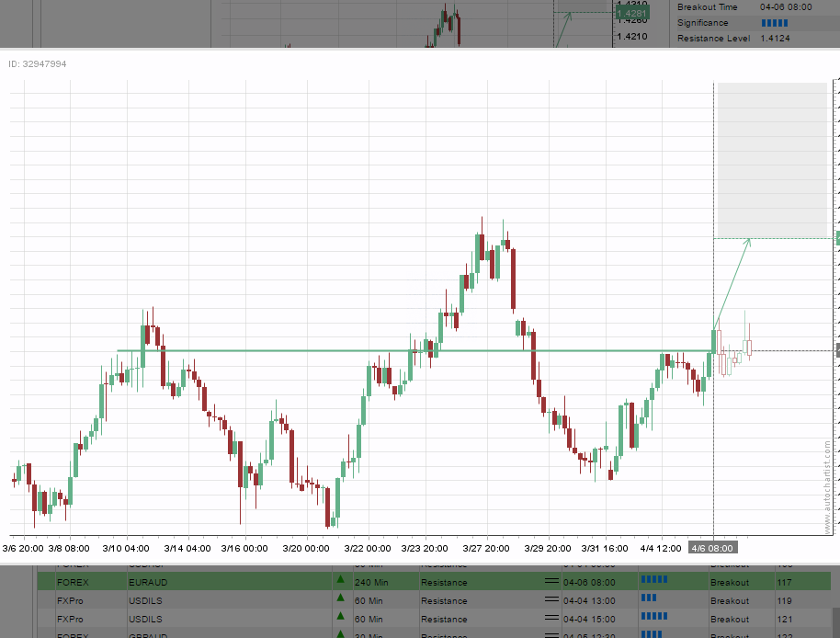The width and height of the screenshot is (840, 638).
Task: Click pattern lines icon in 04-04 13:00 row
Action: [551, 598]
